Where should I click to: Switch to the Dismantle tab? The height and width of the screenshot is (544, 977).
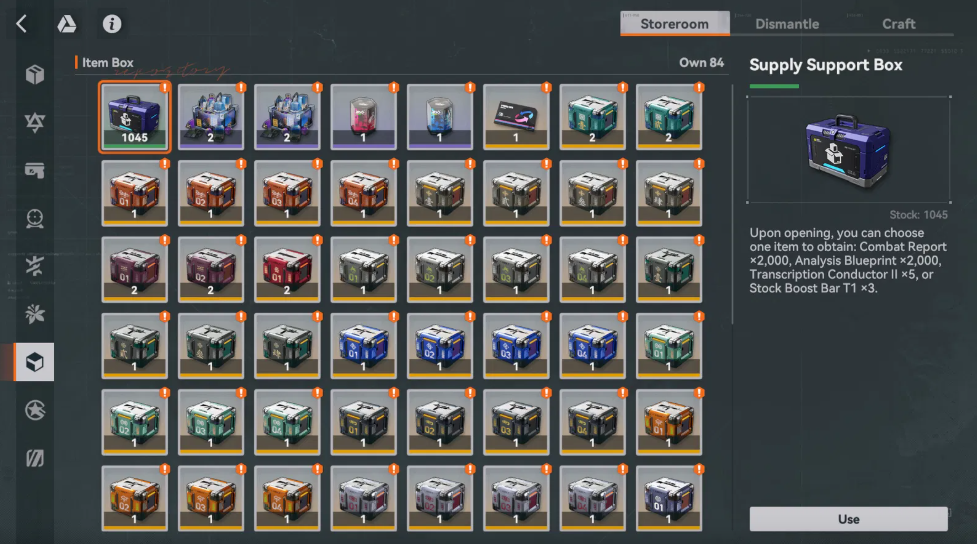pyautogui.click(x=787, y=24)
